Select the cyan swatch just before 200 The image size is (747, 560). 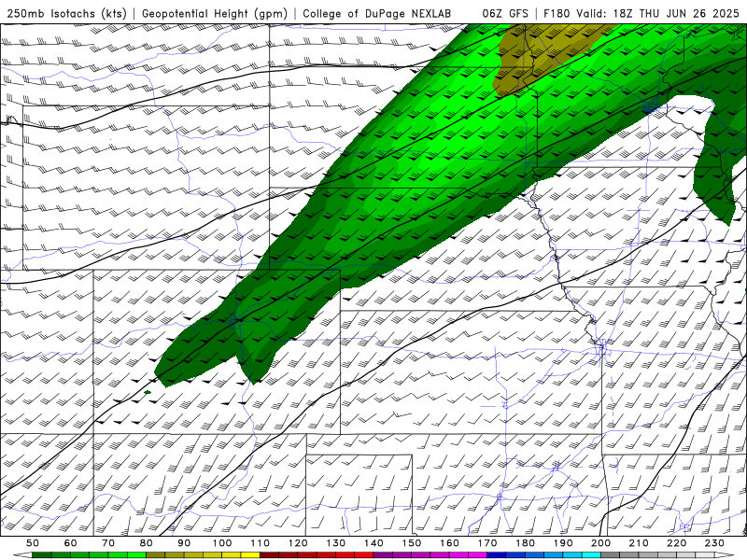pos(591,554)
